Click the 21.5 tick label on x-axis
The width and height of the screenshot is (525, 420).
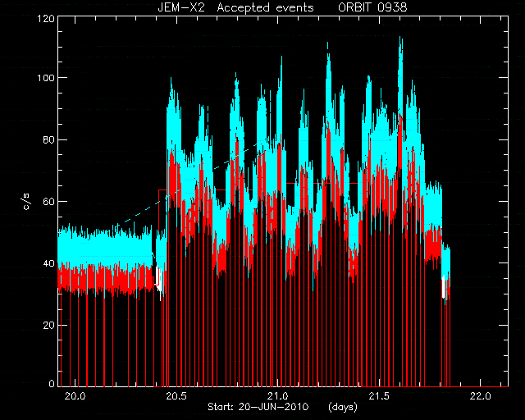coord(379,396)
